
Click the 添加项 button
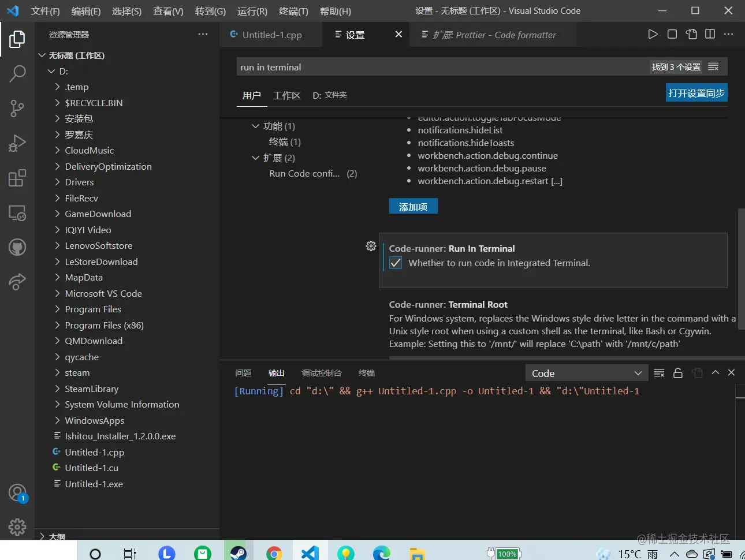click(414, 206)
